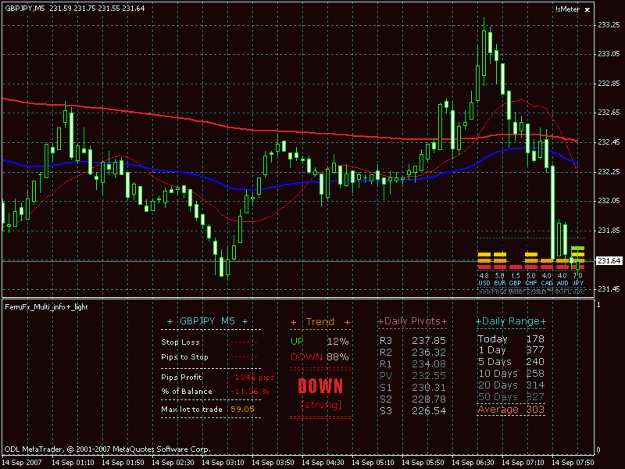Click the !sMeter x icon
This screenshot has height=469, width=625.
(x=587, y=10)
